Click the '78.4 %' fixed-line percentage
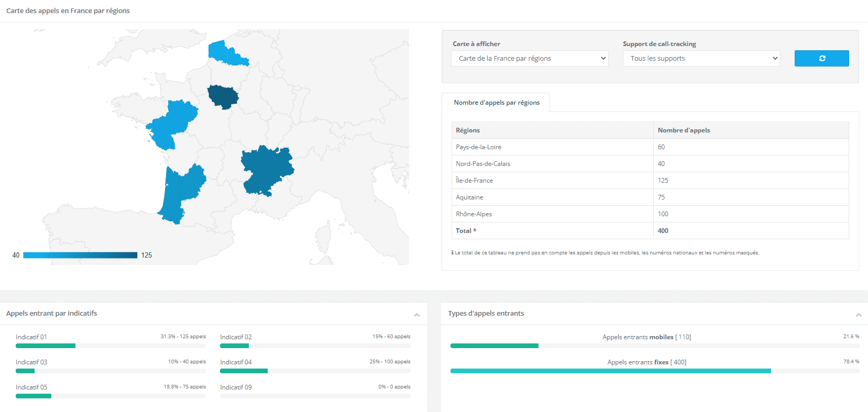868x412 pixels. [851, 362]
